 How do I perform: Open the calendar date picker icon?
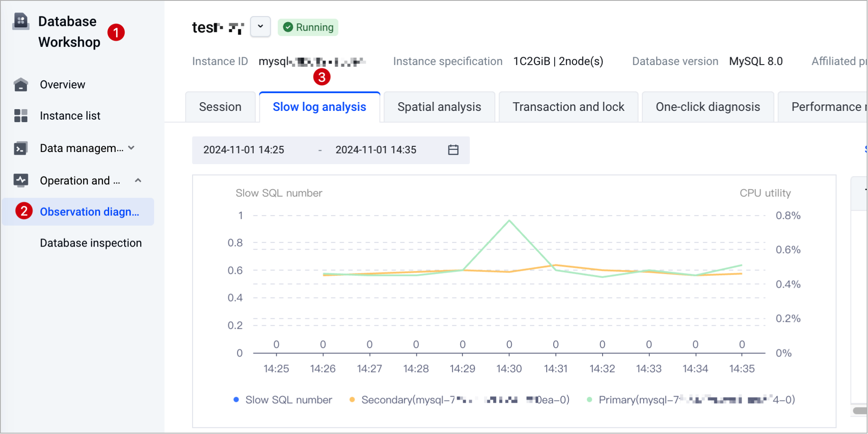coord(453,150)
